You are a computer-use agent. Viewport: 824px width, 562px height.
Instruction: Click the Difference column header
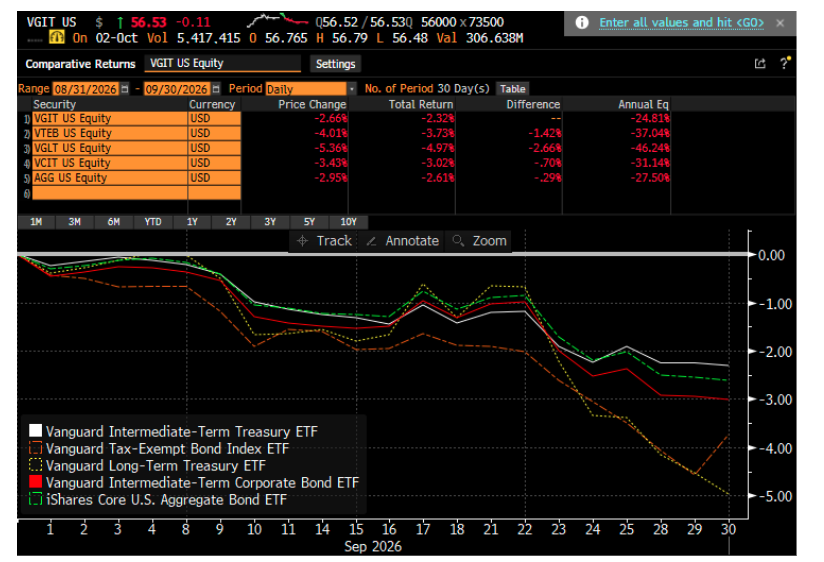coord(533,104)
